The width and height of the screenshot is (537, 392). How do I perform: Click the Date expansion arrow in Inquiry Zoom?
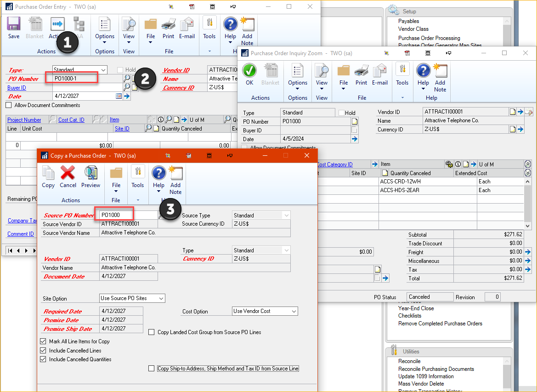[x=355, y=139]
